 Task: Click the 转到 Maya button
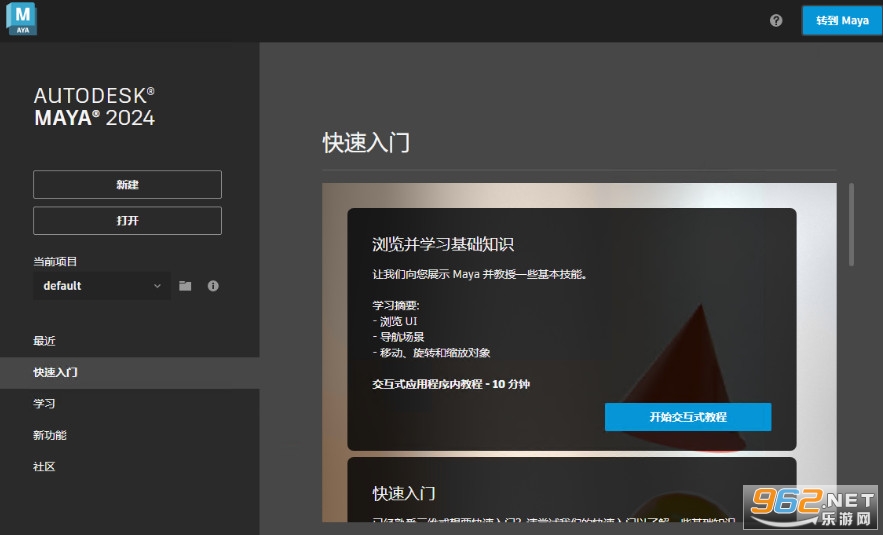pyautogui.click(x=842, y=21)
